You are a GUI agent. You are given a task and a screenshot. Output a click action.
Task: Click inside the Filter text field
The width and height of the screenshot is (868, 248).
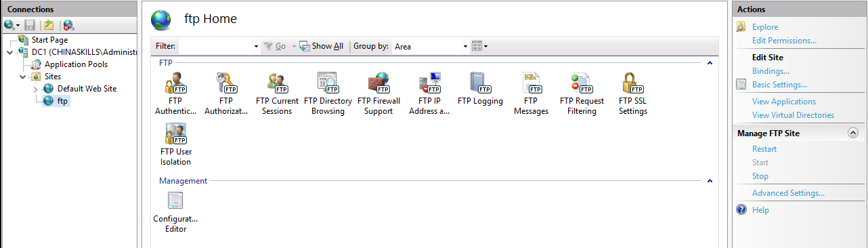215,47
